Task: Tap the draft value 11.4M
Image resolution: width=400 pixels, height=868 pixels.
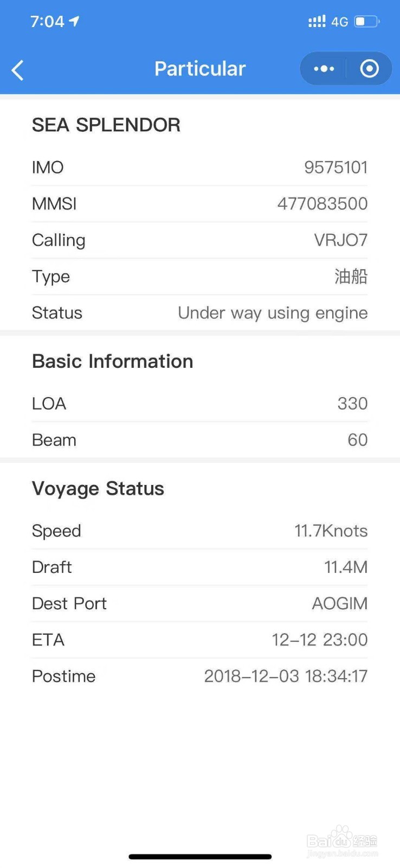Action: pos(346,567)
